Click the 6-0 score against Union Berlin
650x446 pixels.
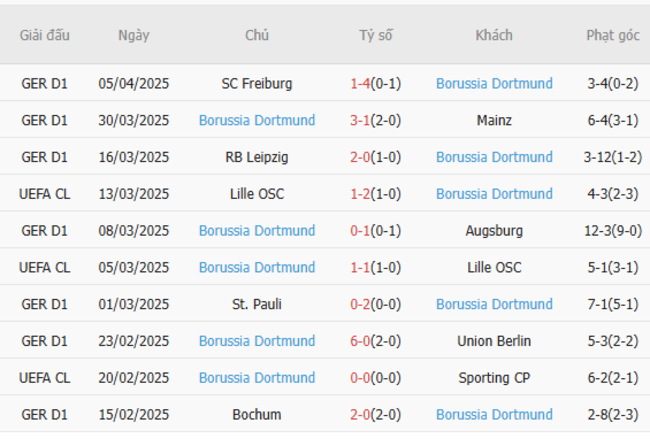(360, 341)
